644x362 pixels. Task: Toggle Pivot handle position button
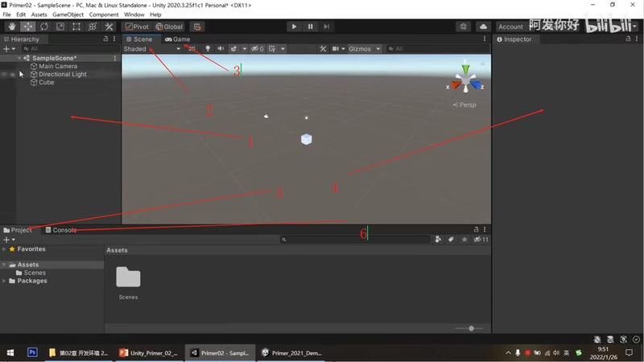137,27
